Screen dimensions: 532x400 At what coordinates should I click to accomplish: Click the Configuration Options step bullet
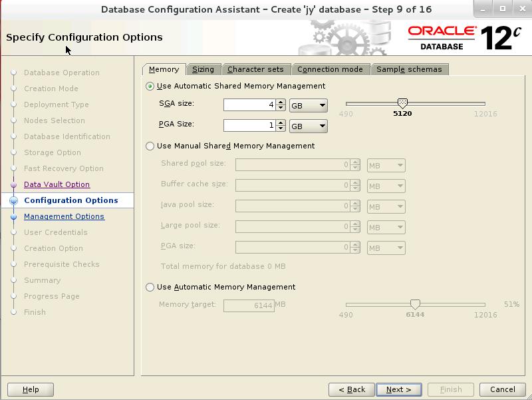13,201
